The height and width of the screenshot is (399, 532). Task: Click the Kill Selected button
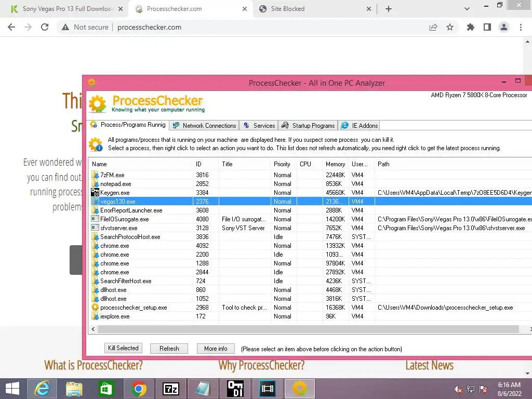point(123,348)
